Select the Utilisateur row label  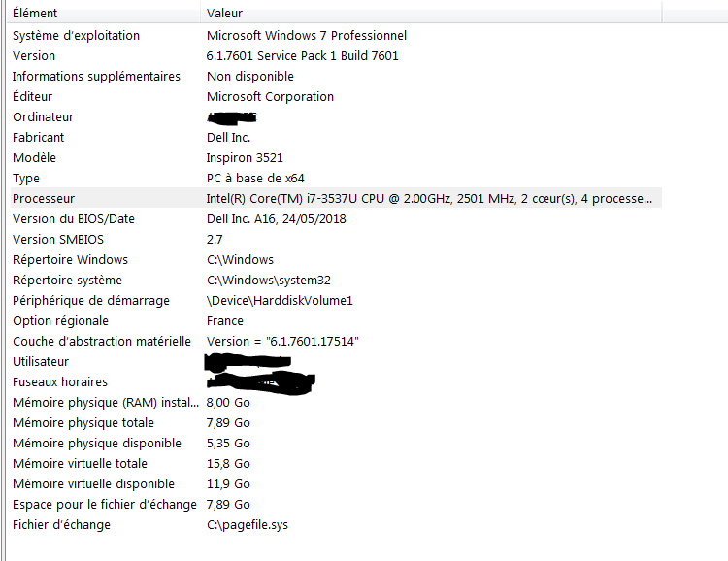pos(41,362)
